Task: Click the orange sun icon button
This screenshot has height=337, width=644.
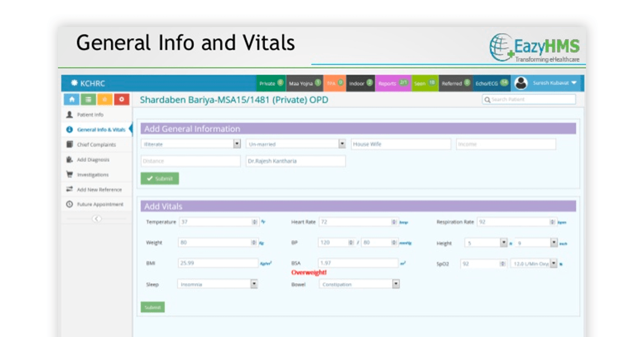Action: click(105, 99)
